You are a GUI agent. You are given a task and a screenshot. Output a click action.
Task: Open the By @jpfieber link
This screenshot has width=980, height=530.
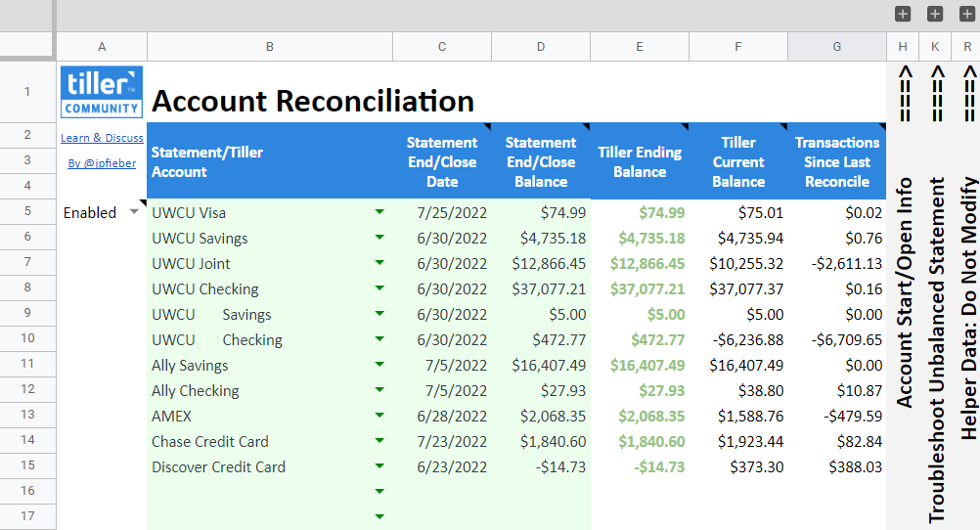[102, 163]
